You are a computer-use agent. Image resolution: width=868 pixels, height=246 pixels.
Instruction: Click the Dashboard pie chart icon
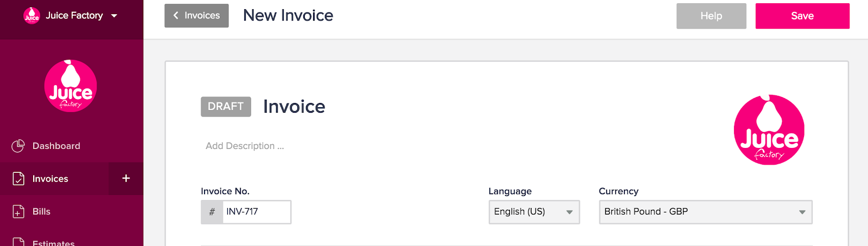(18, 146)
